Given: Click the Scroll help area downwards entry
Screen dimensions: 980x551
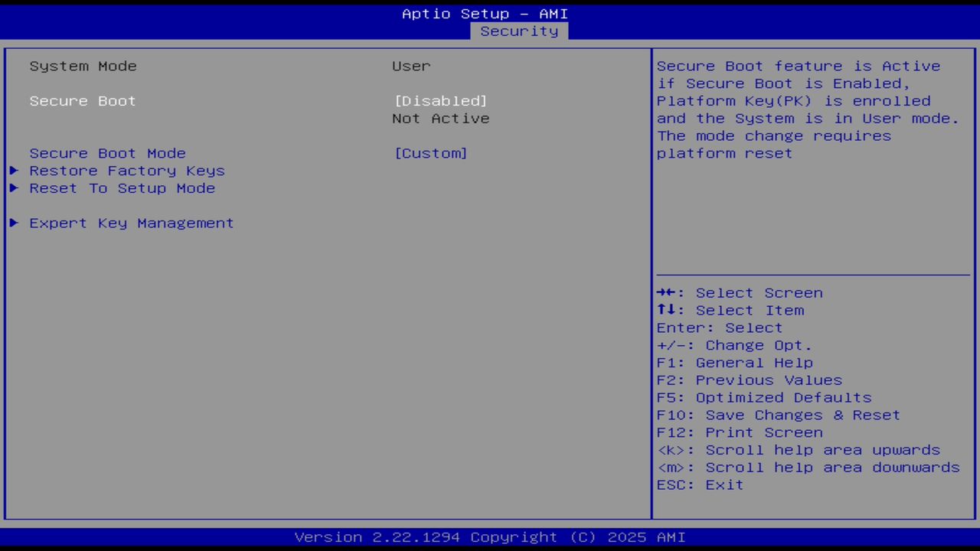Looking at the screenshot, I should click(x=808, y=467).
